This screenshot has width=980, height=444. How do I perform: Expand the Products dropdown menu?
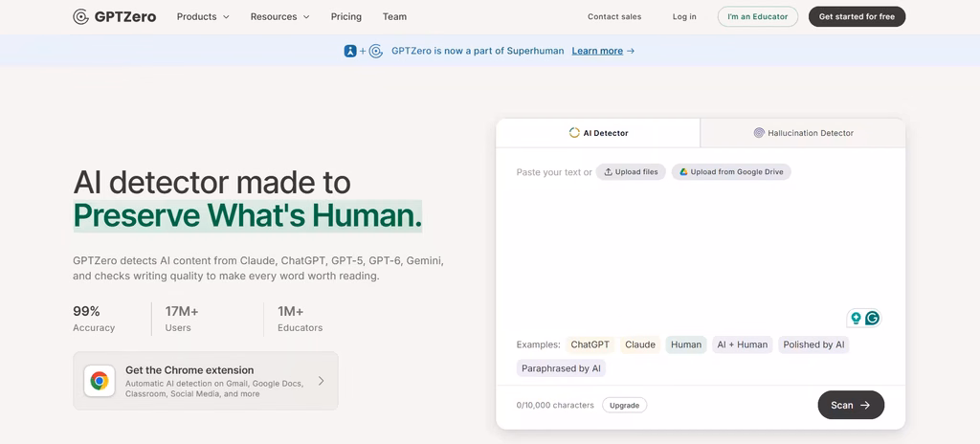[203, 17]
